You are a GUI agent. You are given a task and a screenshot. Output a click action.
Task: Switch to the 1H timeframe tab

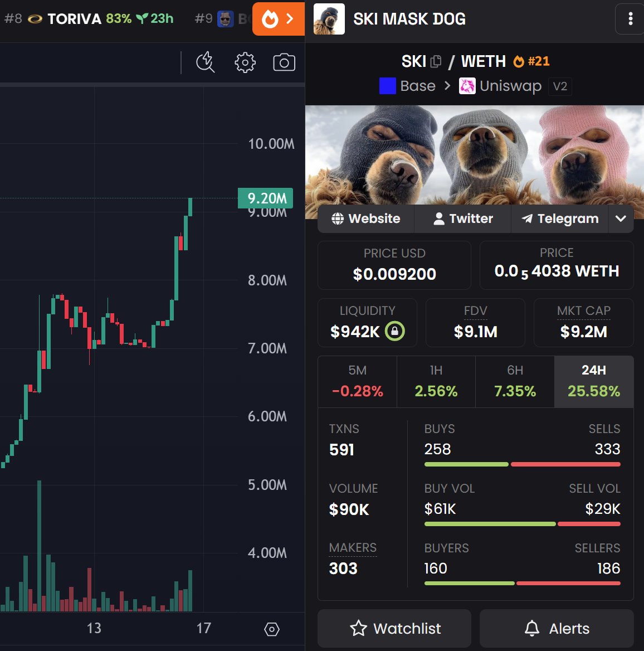(x=436, y=381)
